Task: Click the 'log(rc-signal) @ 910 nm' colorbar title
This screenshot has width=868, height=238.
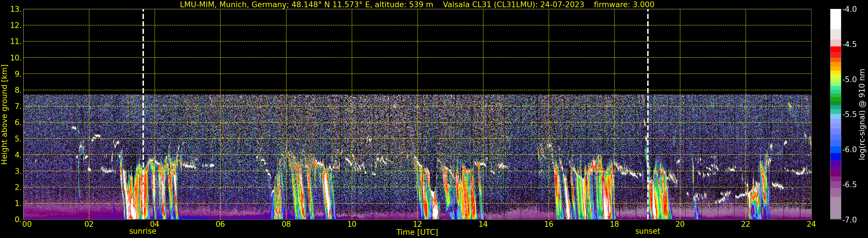Action: (862, 114)
